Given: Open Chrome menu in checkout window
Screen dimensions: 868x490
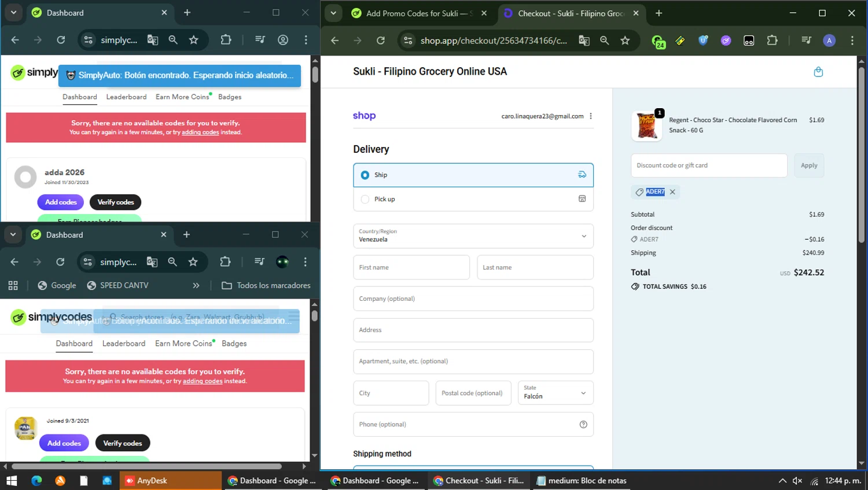Looking at the screenshot, I should [x=852, y=40].
